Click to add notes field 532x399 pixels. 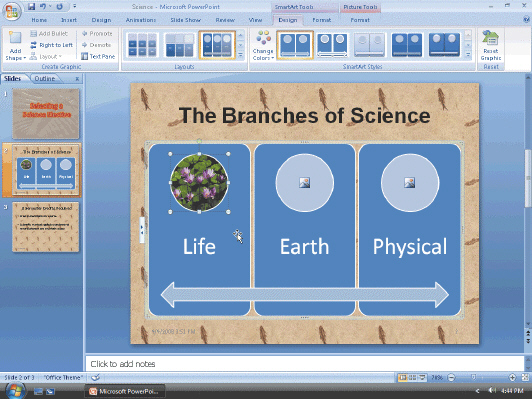click(x=304, y=364)
